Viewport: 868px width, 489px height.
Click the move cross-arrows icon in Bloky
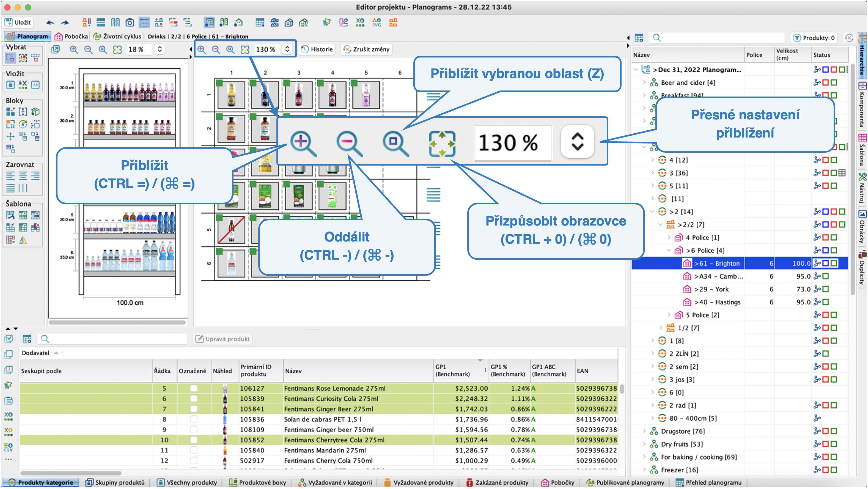click(x=10, y=136)
